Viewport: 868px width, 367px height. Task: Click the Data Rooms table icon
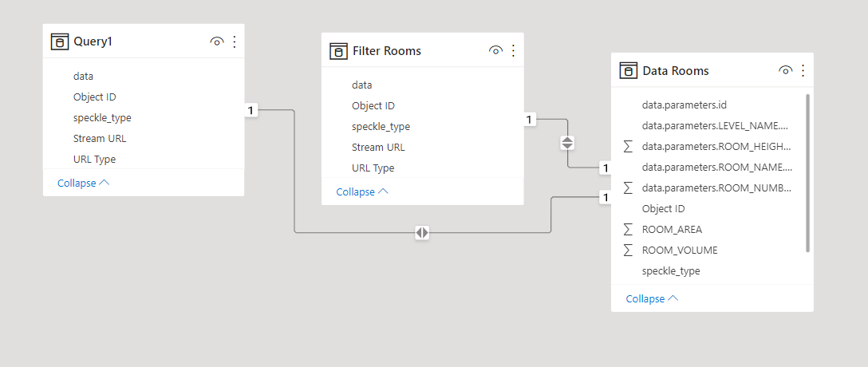[x=628, y=71]
